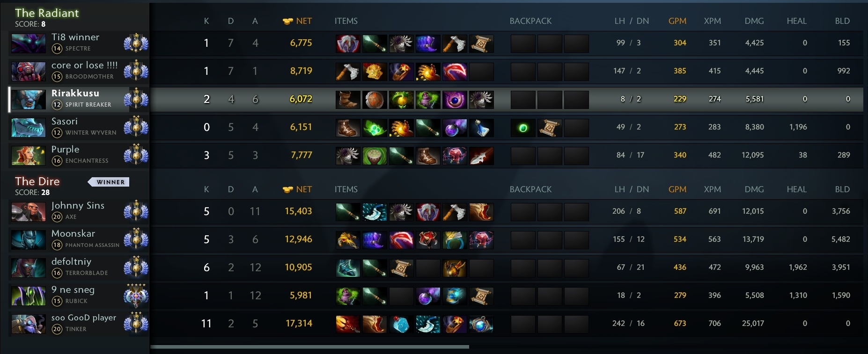Select Phantom Assassin's first item icon
The height and width of the screenshot is (354, 868).
[x=348, y=240]
